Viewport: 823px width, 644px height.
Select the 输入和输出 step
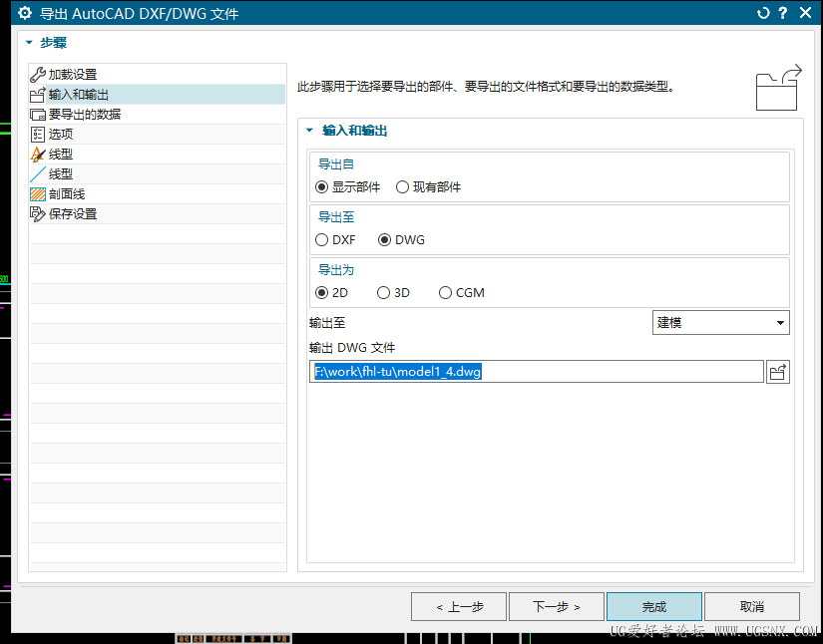click(x=158, y=95)
